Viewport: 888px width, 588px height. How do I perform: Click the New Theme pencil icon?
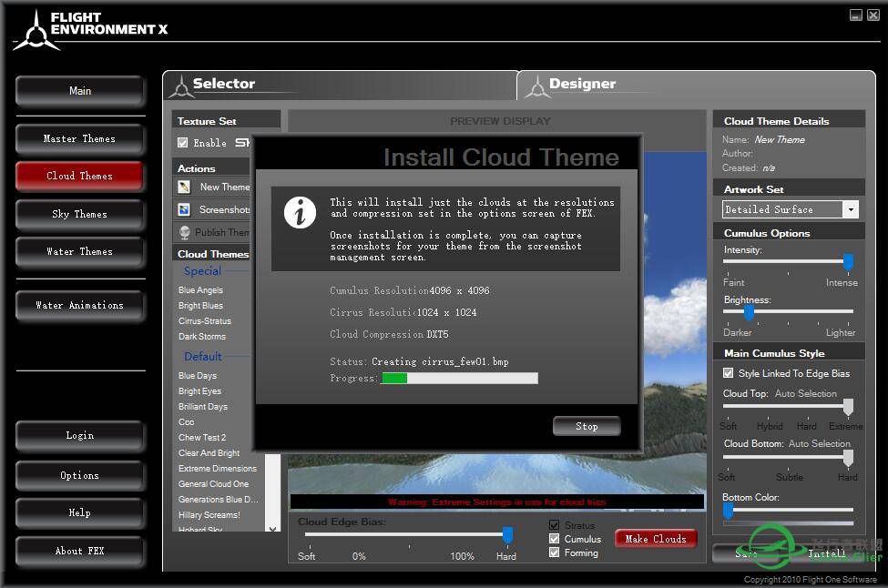(x=185, y=187)
